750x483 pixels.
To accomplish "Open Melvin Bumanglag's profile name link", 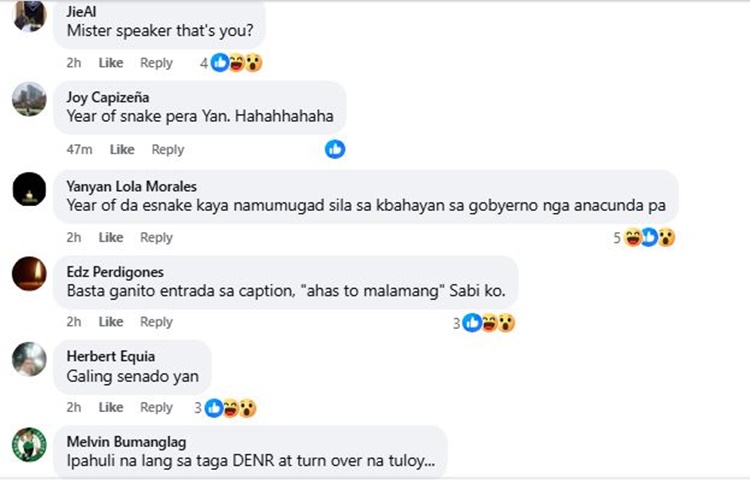I will (126, 441).
